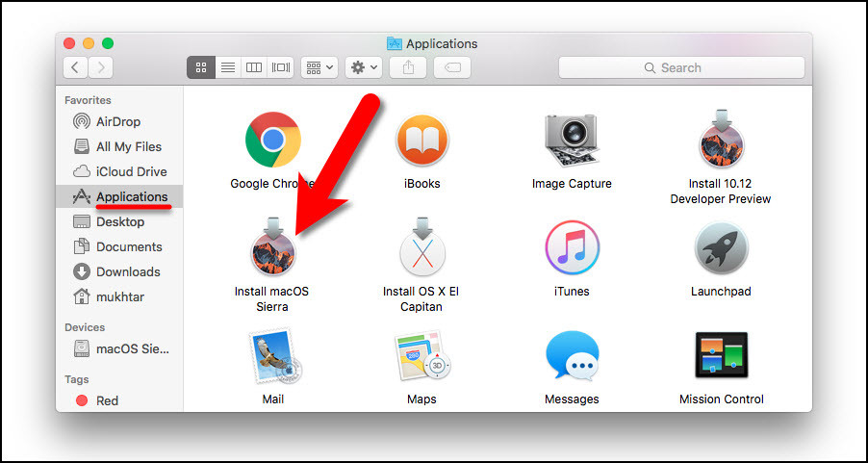868x463 pixels.
Task: Open the Google Chrome app icon
Action: pos(271,141)
